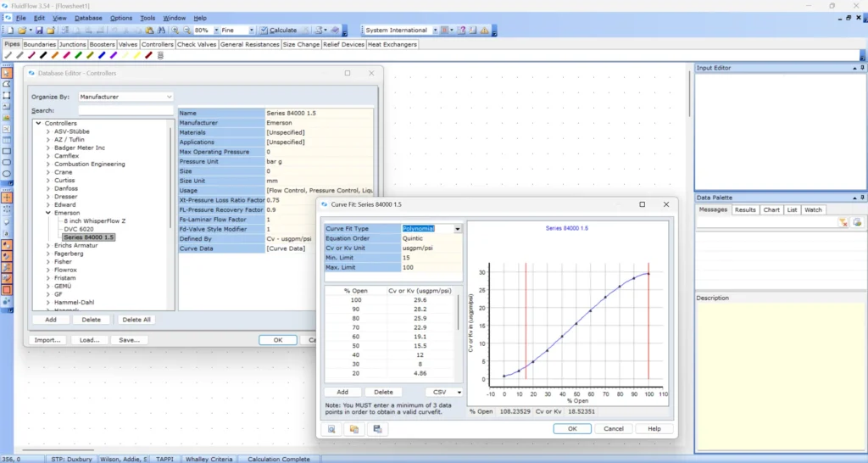868x463 pixels.
Task: Select DVC 6020 in the controller tree
Action: click(x=79, y=229)
